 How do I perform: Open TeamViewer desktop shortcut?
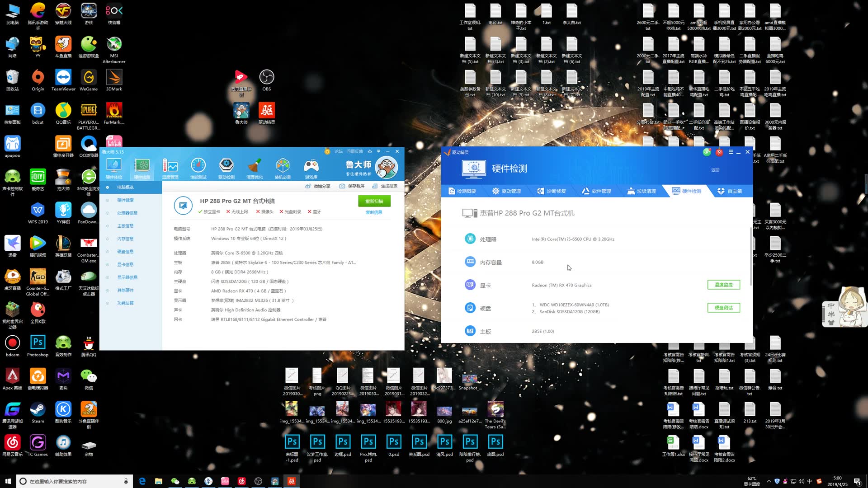(x=63, y=80)
